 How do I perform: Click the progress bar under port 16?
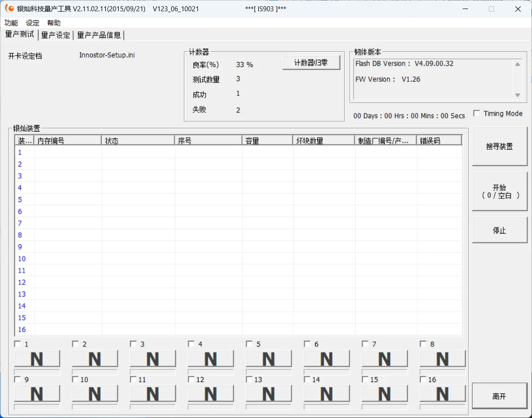(x=443, y=407)
